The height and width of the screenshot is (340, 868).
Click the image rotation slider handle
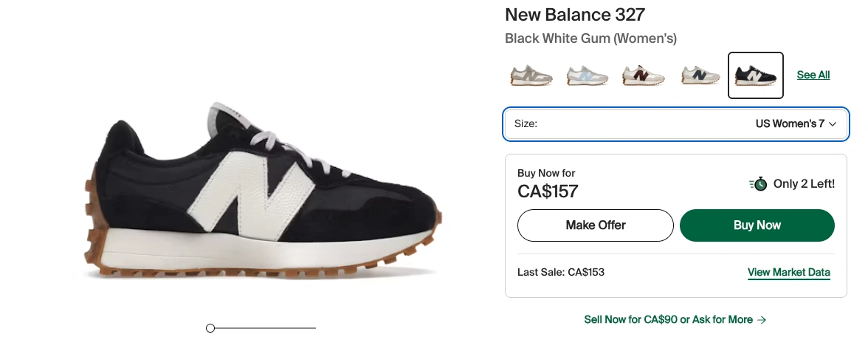[x=210, y=328]
